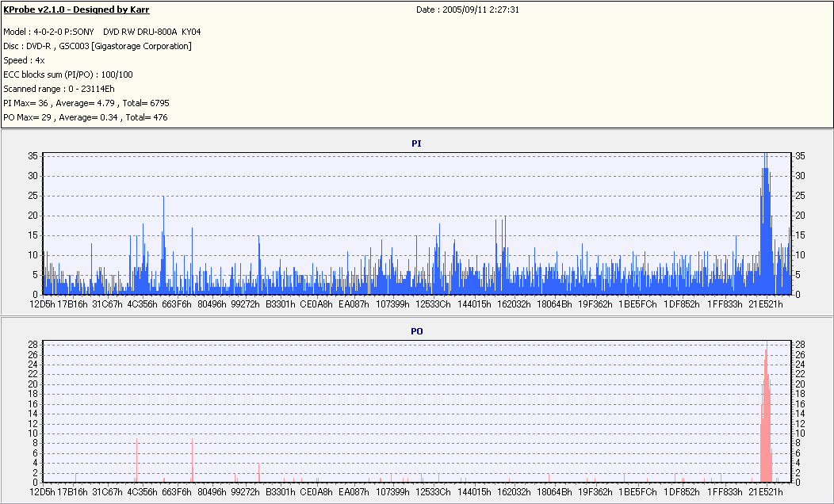Click the 28 value on PO right axis

pos(801,345)
